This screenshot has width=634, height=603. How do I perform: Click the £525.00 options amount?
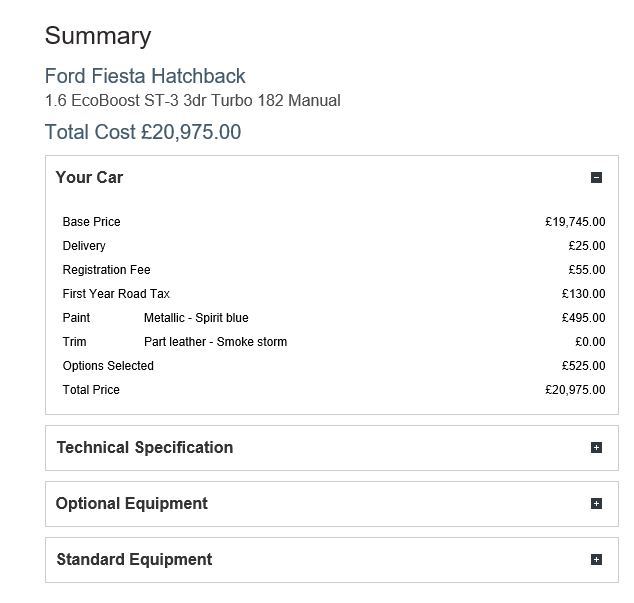pyautogui.click(x=583, y=366)
